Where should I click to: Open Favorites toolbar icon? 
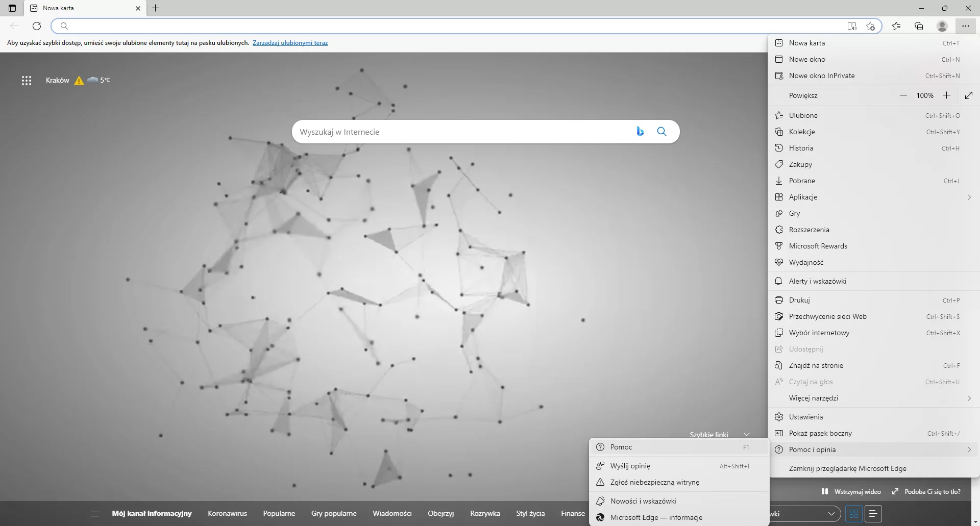[x=896, y=26]
